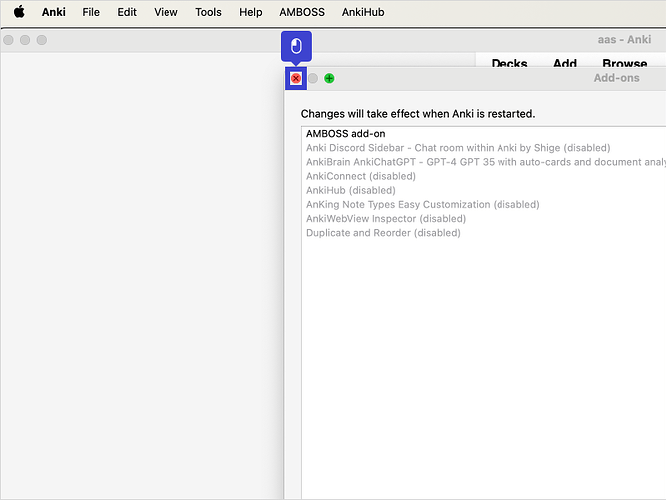Select AnKing Note Types Easy Customization

(x=422, y=204)
